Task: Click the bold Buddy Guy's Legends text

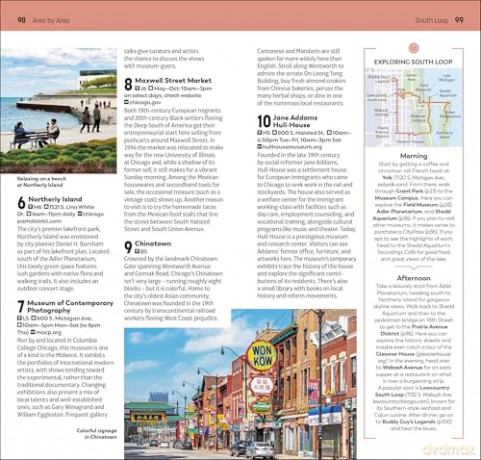Action: (x=409, y=422)
